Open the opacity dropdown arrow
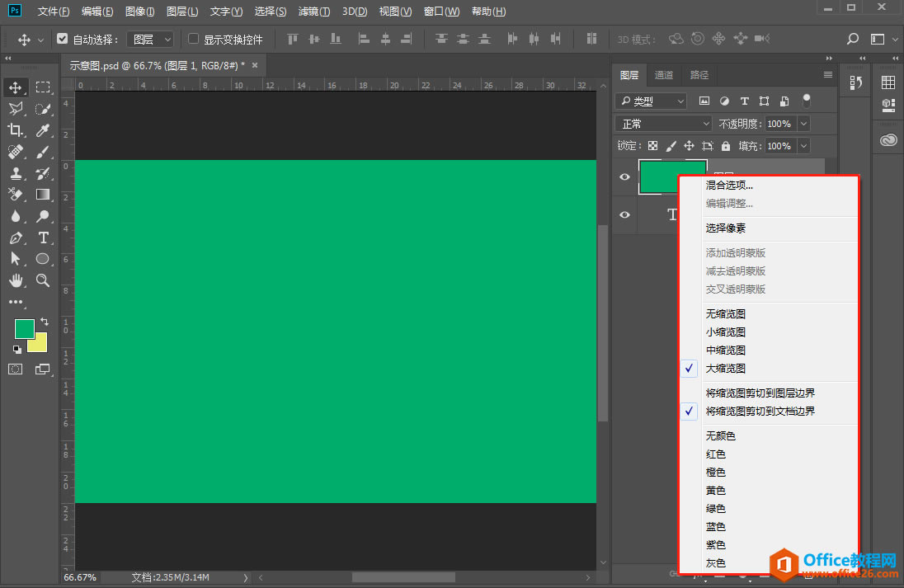Image resolution: width=904 pixels, height=588 pixels. [803, 124]
